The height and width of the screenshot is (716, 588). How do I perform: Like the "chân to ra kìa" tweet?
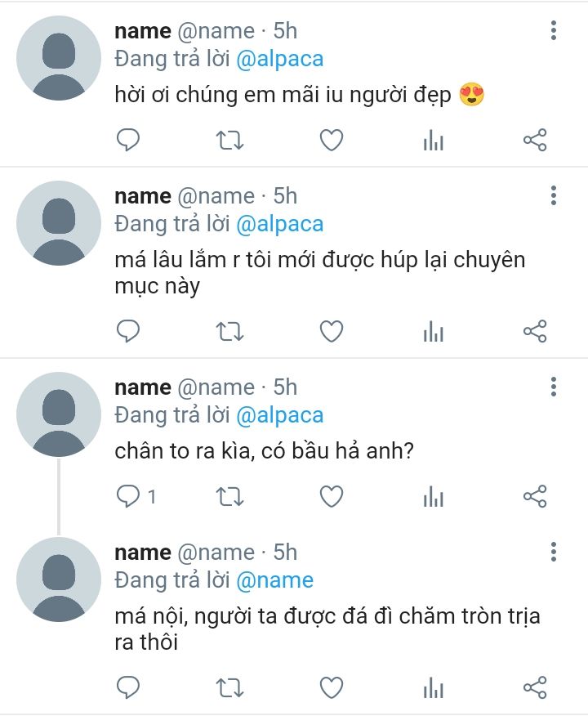pyautogui.click(x=331, y=495)
